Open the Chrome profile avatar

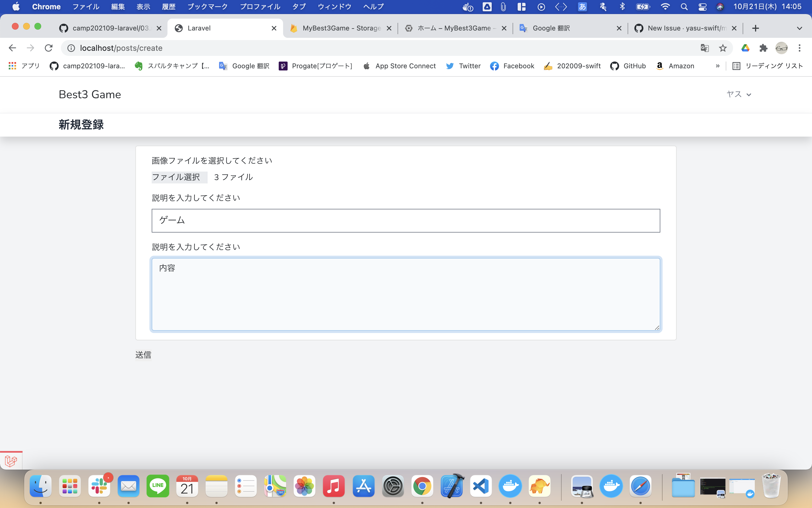click(782, 48)
